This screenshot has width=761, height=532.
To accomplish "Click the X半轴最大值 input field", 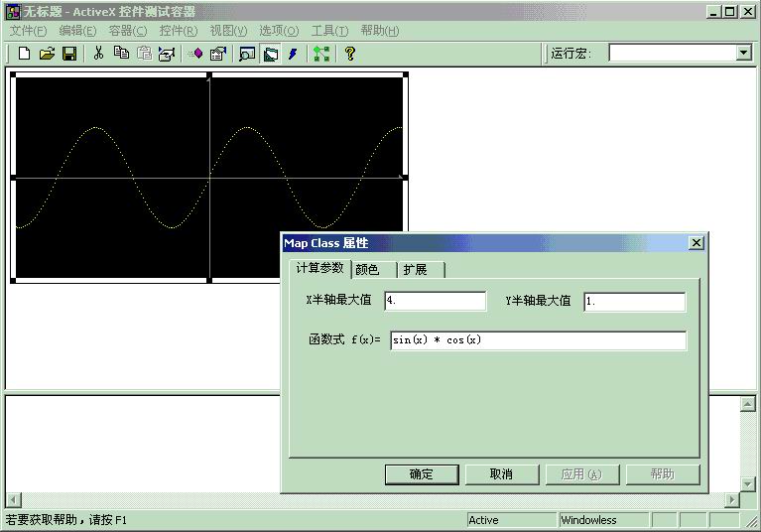I will pyautogui.click(x=436, y=301).
